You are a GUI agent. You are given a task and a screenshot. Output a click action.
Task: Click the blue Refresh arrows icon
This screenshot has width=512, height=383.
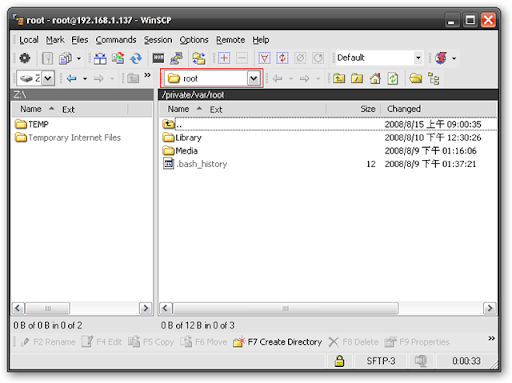[136, 58]
